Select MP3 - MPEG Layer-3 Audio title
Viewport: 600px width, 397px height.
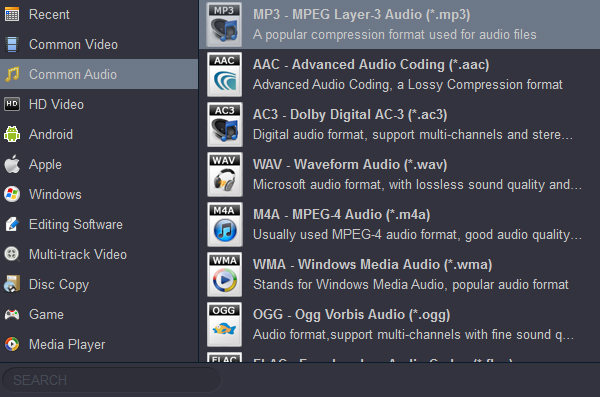362,15
